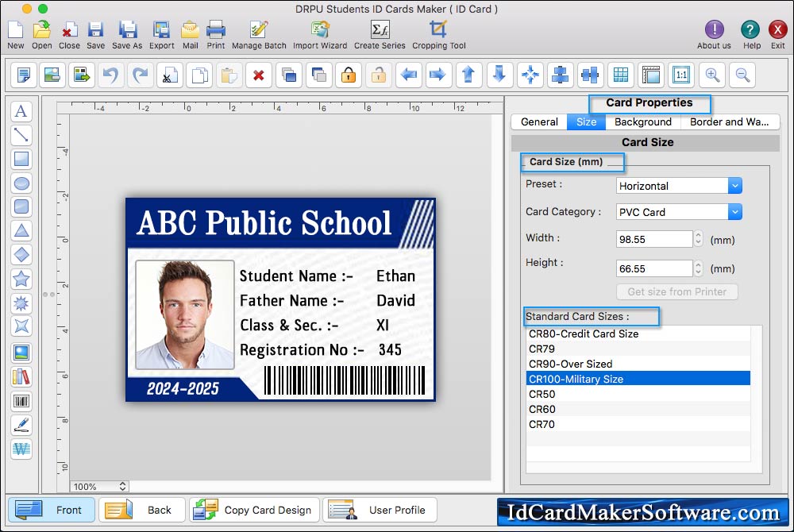Click the Signature pen tool

[21, 425]
